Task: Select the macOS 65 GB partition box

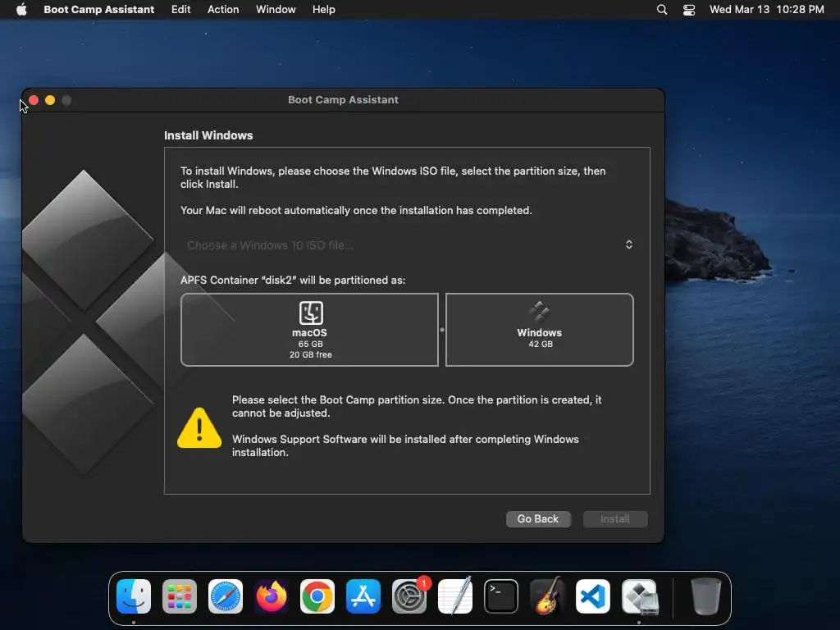Action: pyautogui.click(x=309, y=330)
